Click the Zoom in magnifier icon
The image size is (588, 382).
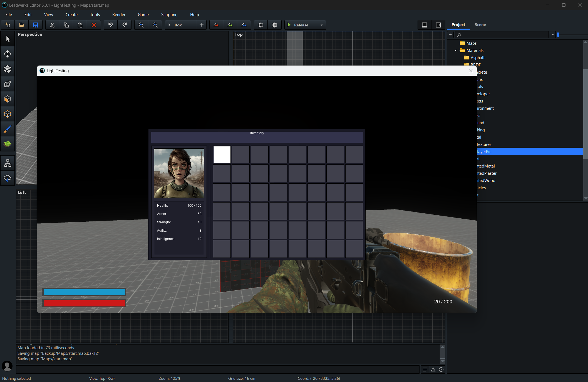click(141, 25)
